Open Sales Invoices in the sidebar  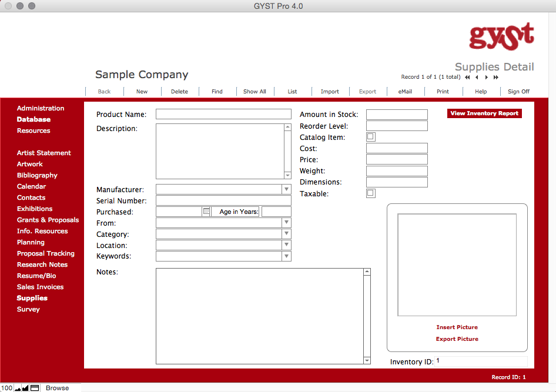pos(40,287)
